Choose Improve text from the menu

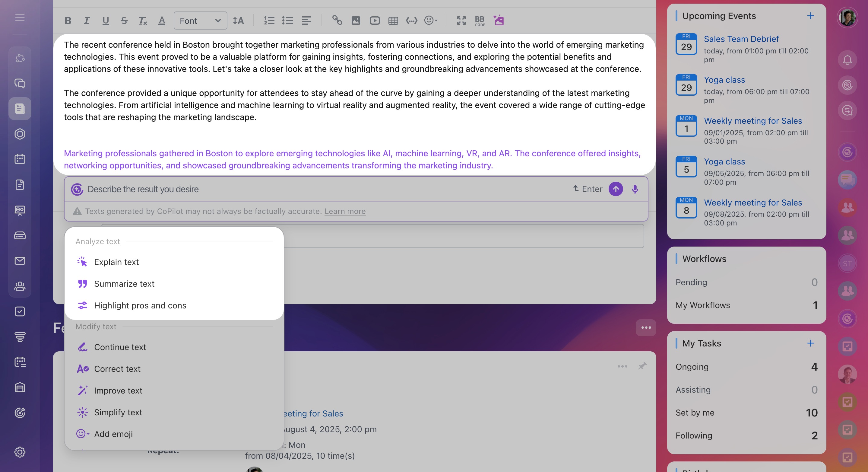(x=118, y=391)
